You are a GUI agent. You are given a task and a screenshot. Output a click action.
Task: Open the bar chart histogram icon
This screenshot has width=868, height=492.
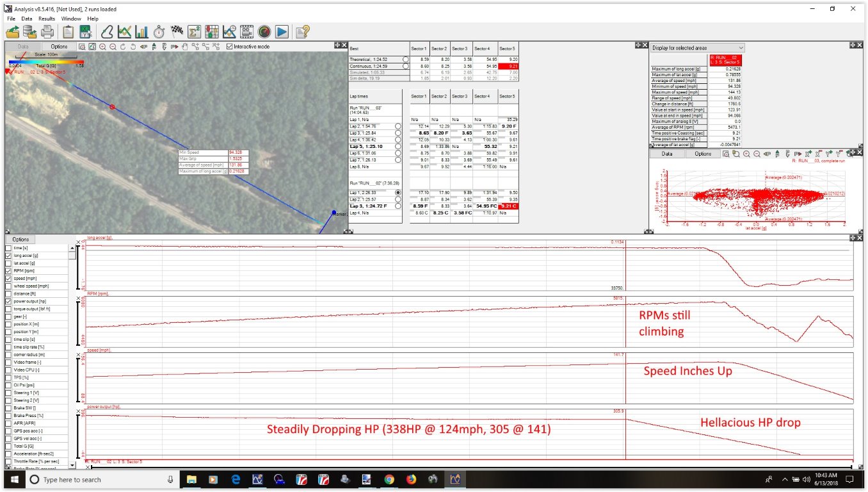pyautogui.click(x=142, y=31)
